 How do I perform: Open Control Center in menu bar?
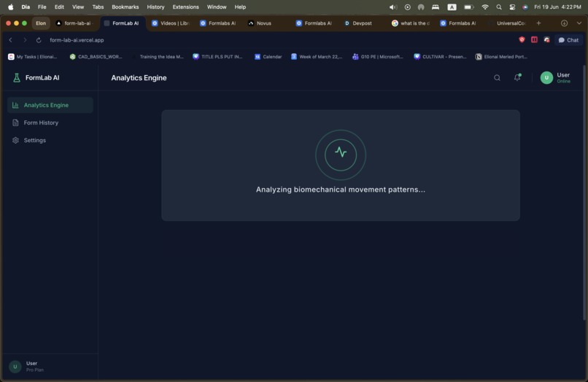coord(512,7)
